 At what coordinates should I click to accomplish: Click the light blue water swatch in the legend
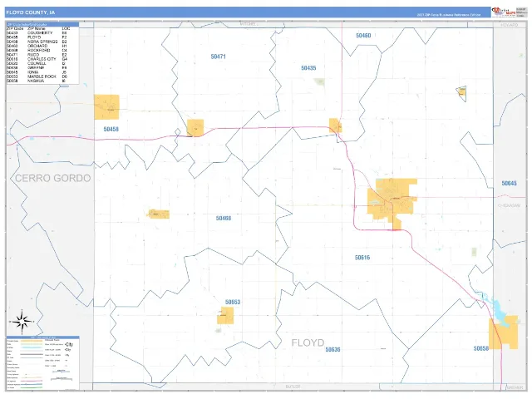(32, 347)
